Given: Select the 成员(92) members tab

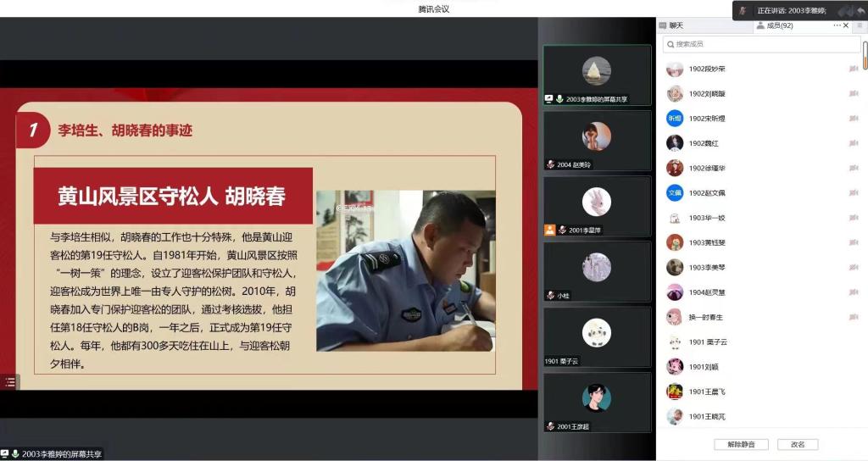Looking at the screenshot, I should click(x=774, y=25).
